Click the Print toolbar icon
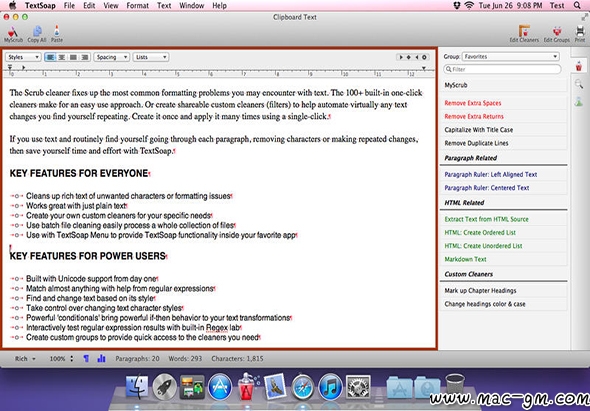Image resolution: width=590 pixels, height=411 pixels. (580, 34)
